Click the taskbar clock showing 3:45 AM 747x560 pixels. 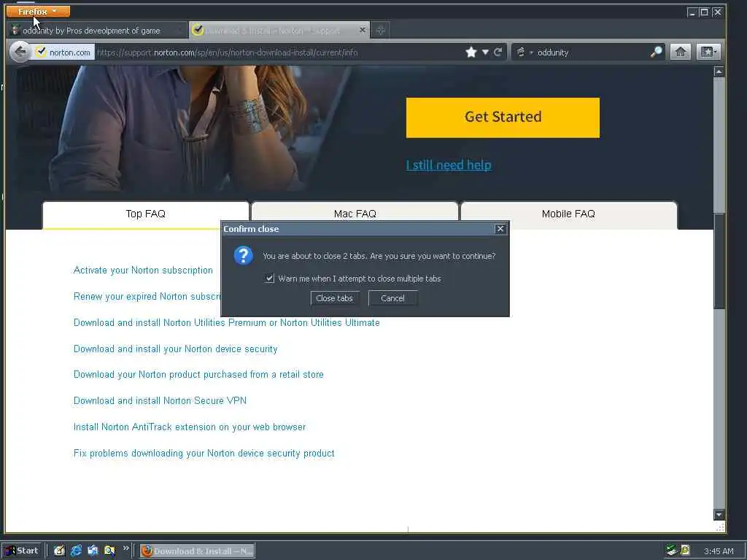click(719, 551)
